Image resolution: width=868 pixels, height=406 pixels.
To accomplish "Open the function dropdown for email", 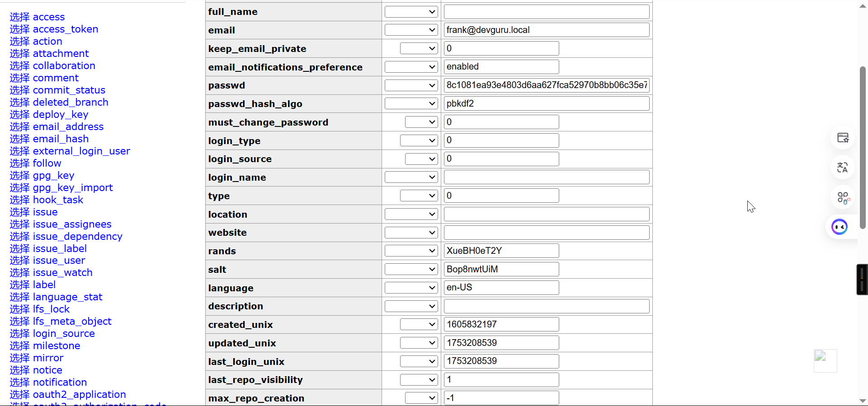I will pos(410,30).
